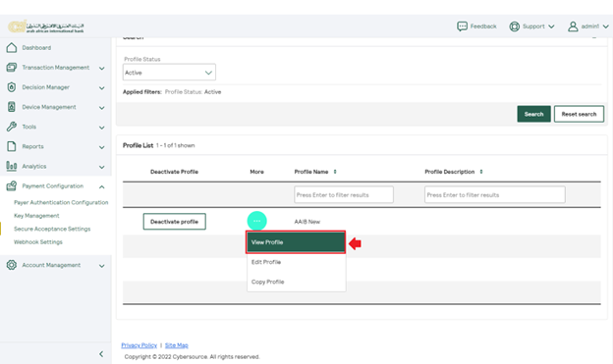Open Key Management submenu item

pos(36,216)
